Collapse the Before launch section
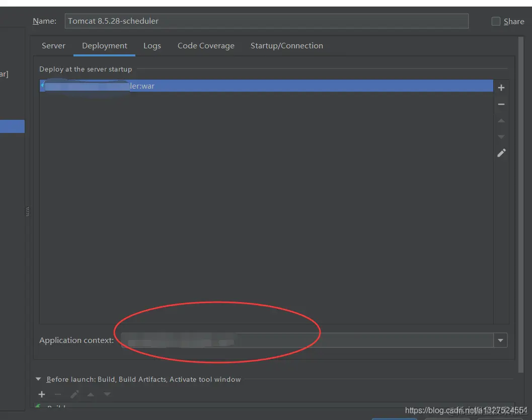The image size is (532, 420). pos(38,379)
